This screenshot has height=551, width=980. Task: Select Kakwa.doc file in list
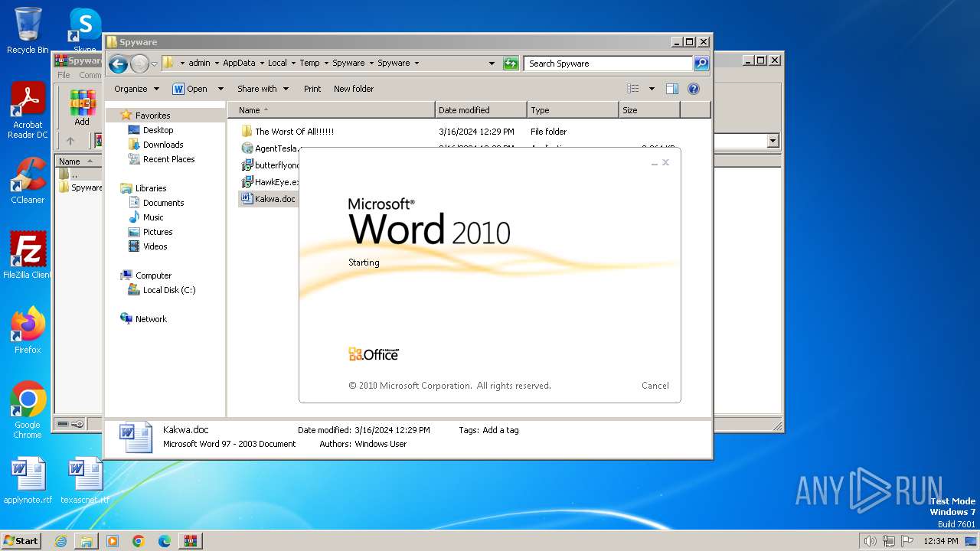click(x=268, y=199)
